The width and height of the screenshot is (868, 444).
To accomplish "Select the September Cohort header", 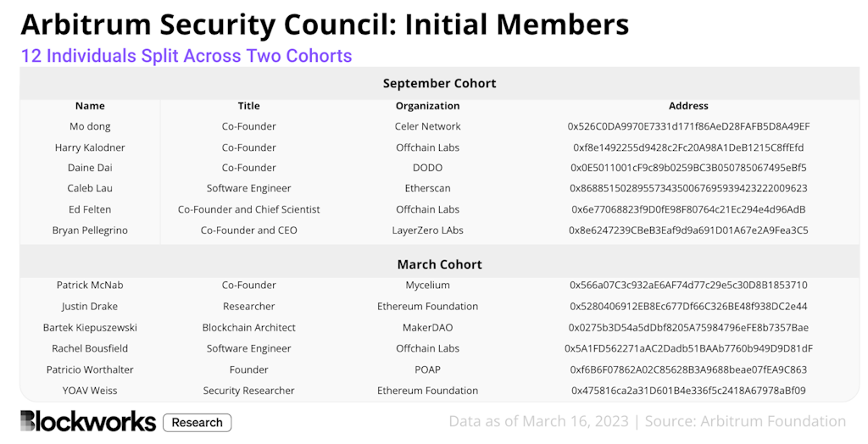I will (x=439, y=83).
